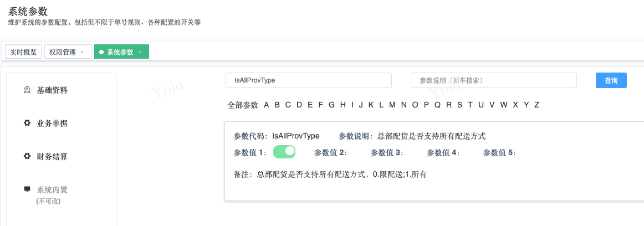Click the 参数值 5 label
Viewport: 644px width, 226px height.
(x=499, y=152)
